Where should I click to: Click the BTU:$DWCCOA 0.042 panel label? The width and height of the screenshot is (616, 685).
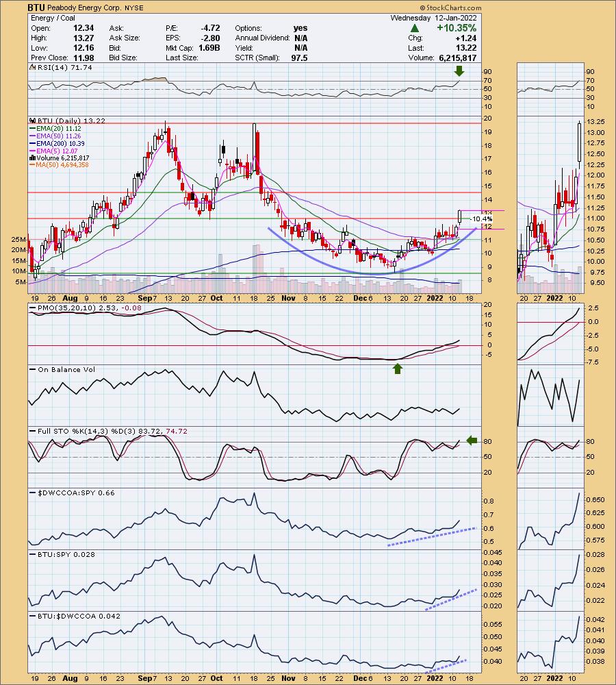(x=75, y=616)
